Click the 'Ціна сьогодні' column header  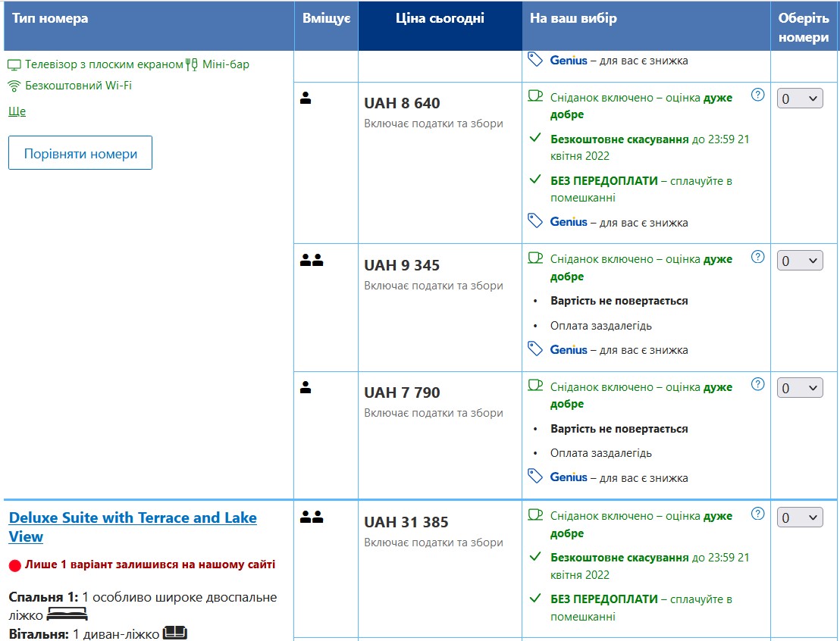click(440, 19)
